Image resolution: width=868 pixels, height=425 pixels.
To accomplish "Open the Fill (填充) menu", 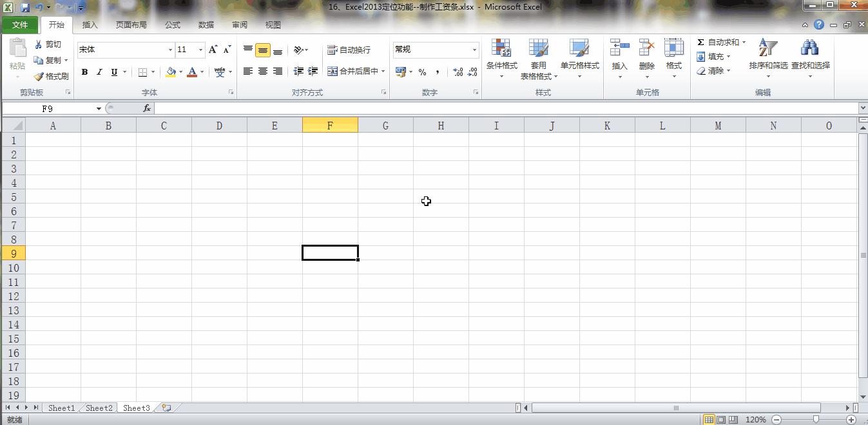I will click(x=713, y=57).
